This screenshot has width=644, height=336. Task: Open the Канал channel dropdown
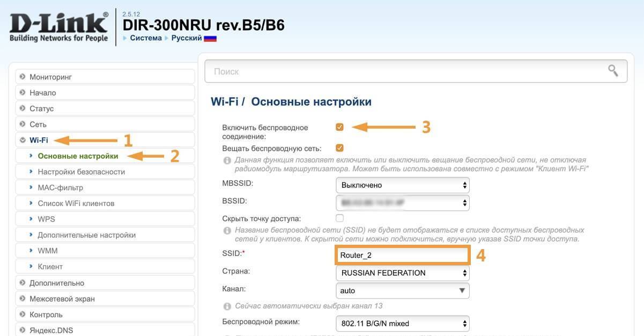pyautogui.click(x=402, y=290)
